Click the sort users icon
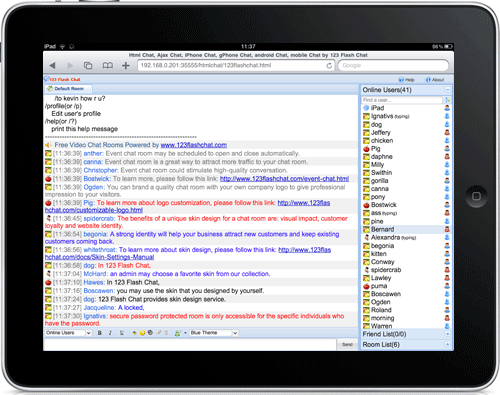Image resolution: width=500 pixels, height=395 pixels. tap(447, 100)
